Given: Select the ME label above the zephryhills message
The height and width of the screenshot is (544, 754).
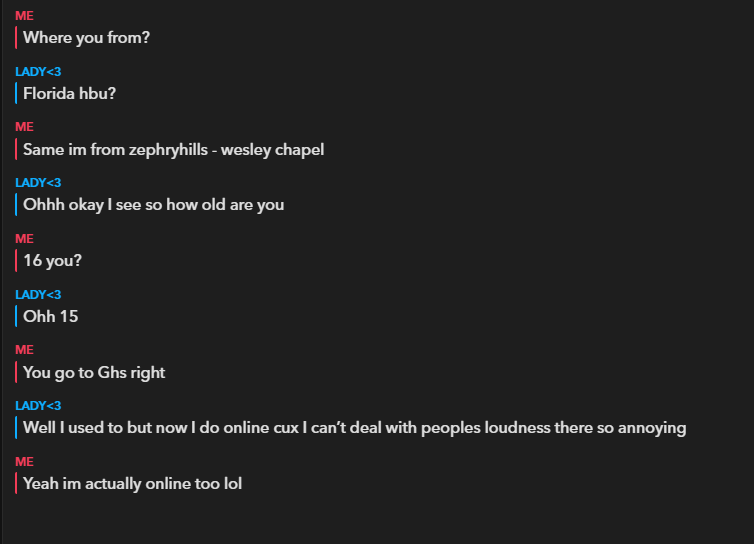Looking at the screenshot, I should [24, 127].
